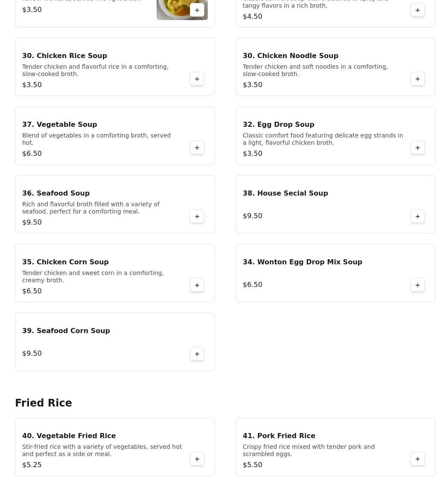Image resolution: width=448 pixels, height=477 pixels.
Task: Open 32. Egg Drop Soup item details
Action: click(279, 124)
